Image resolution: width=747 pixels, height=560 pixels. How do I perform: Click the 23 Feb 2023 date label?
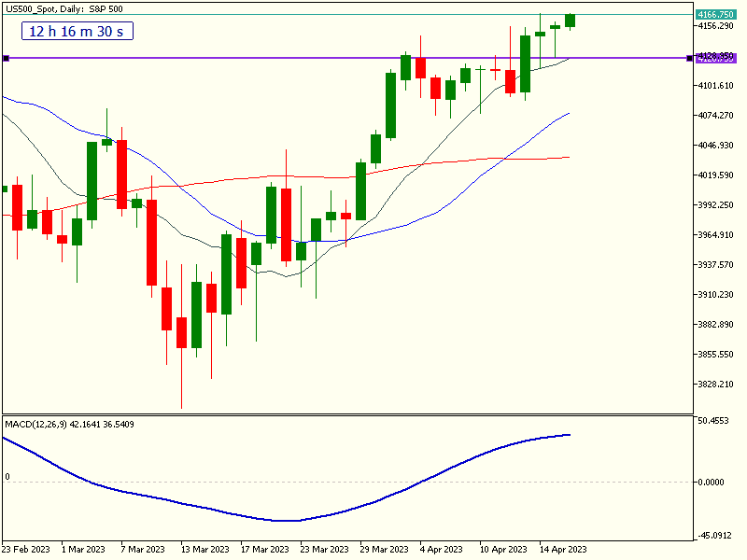27,549
